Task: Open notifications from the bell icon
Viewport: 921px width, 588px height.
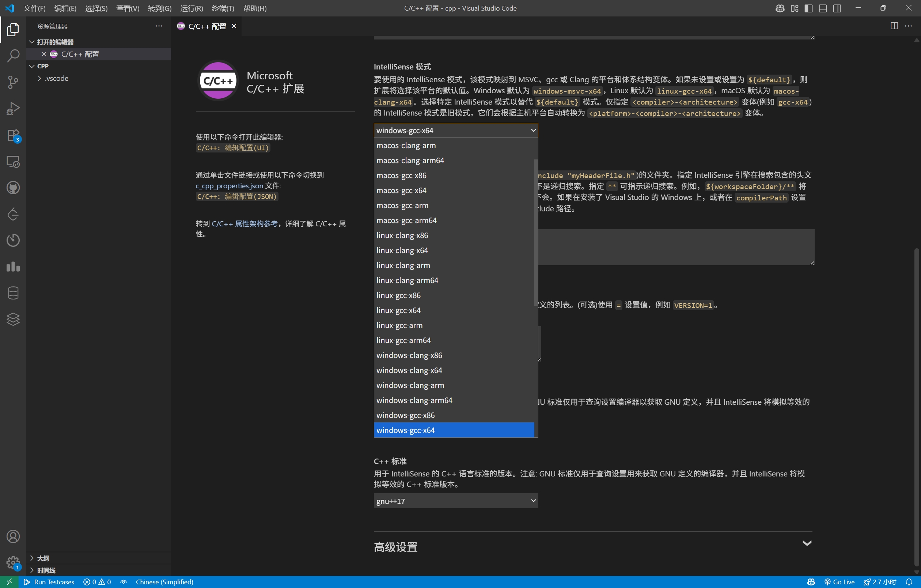Action: pyautogui.click(x=913, y=581)
